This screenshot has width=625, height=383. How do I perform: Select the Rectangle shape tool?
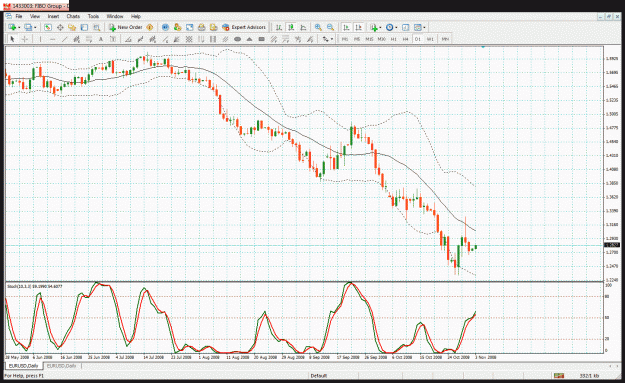coord(261,39)
